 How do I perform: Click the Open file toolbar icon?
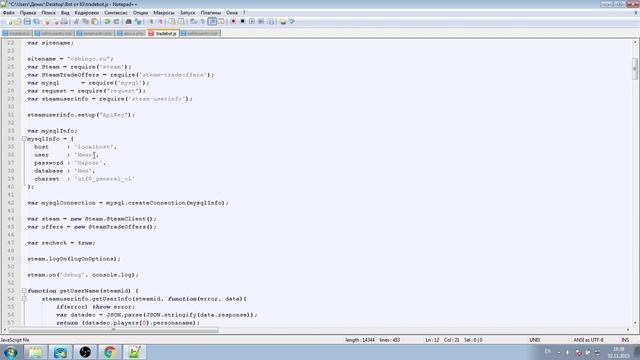point(18,21)
